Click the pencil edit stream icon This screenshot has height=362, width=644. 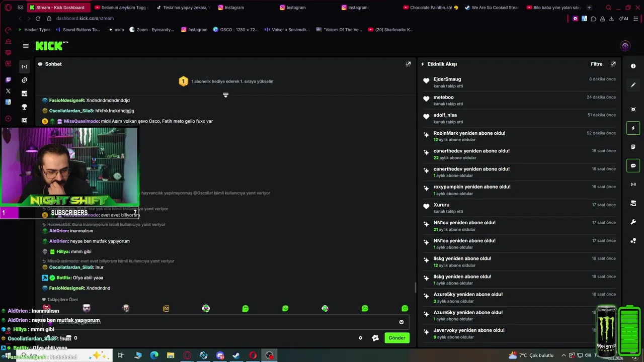pos(633,85)
